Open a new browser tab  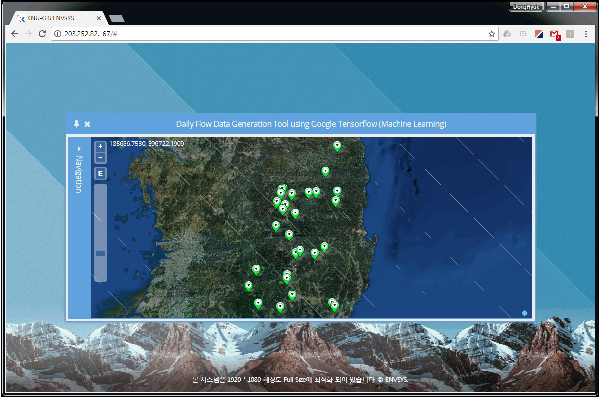point(117,18)
